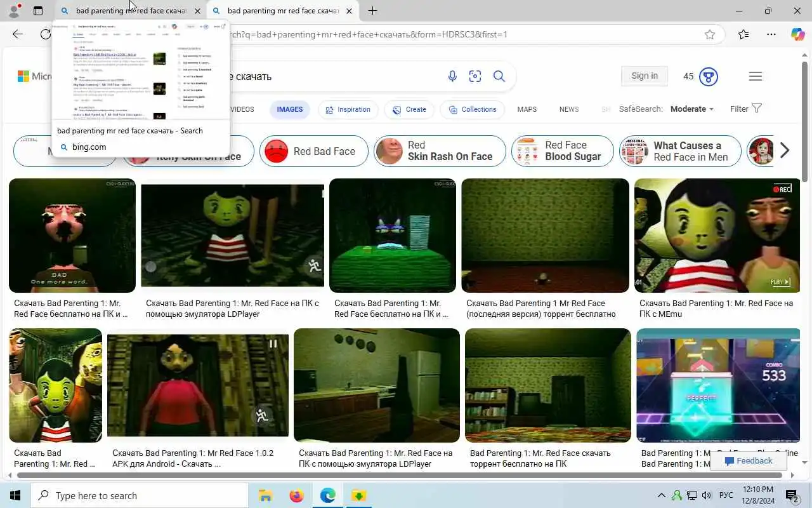Add this page to favorites star
Screen dimensions: 812x508
(x=710, y=34)
